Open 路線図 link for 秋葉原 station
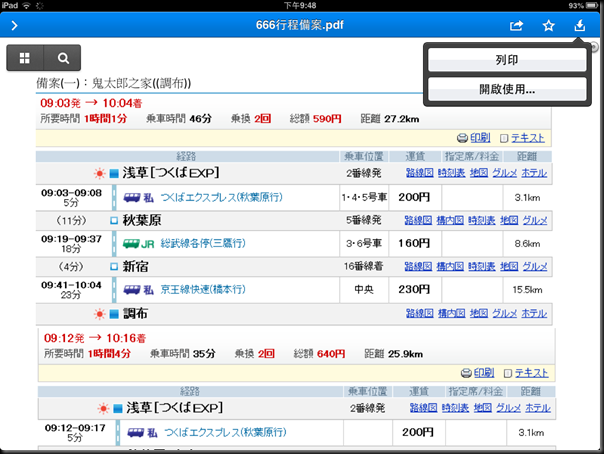The height and width of the screenshot is (454, 604). tap(418, 220)
